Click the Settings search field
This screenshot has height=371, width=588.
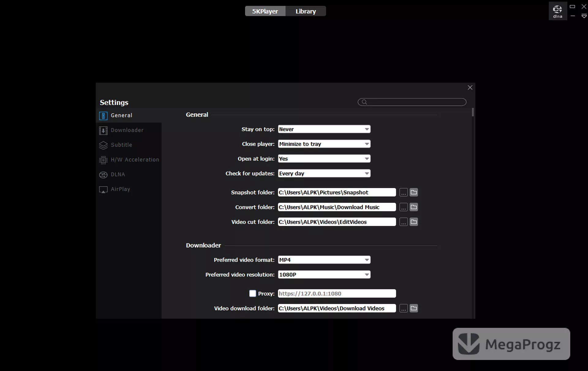(x=412, y=102)
